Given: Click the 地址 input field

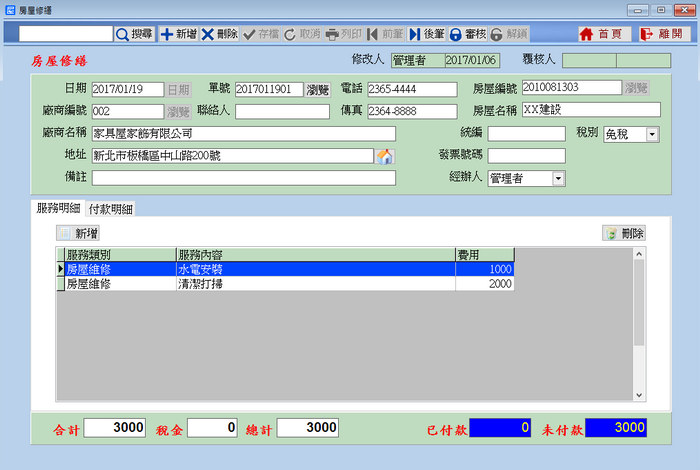Looking at the screenshot, I should tap(233, 156).
